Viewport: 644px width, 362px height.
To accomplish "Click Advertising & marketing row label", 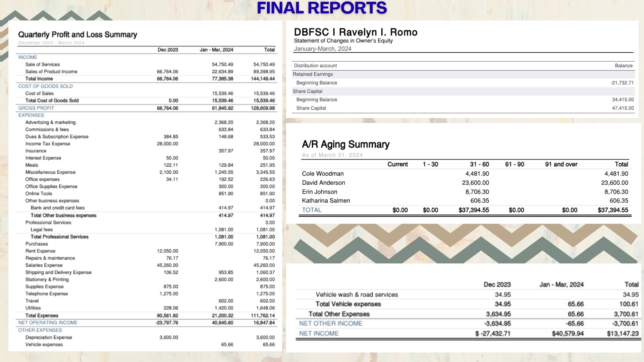I will coord(50,122).
